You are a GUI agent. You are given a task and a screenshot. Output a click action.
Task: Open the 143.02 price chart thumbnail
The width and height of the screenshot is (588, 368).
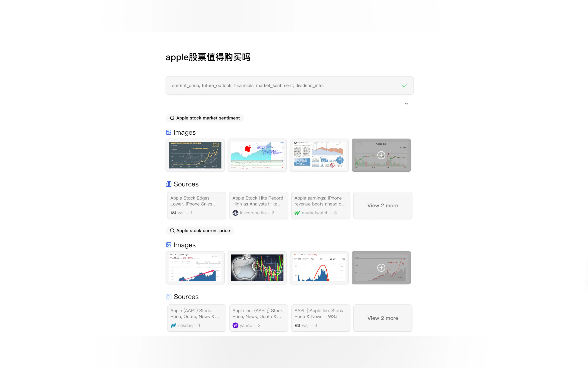tap(195, 268)
